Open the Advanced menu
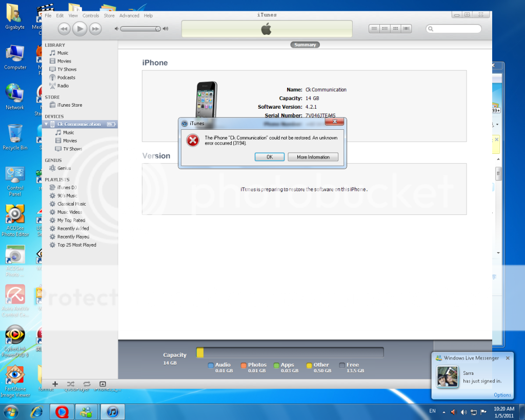The height and width of the screenshot is (420, 525). 129,15
